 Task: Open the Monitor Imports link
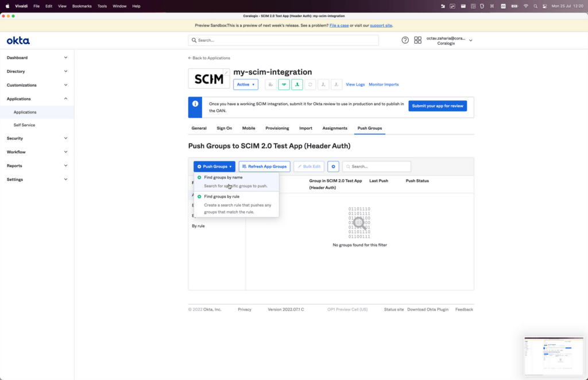(x=384, y=85)
